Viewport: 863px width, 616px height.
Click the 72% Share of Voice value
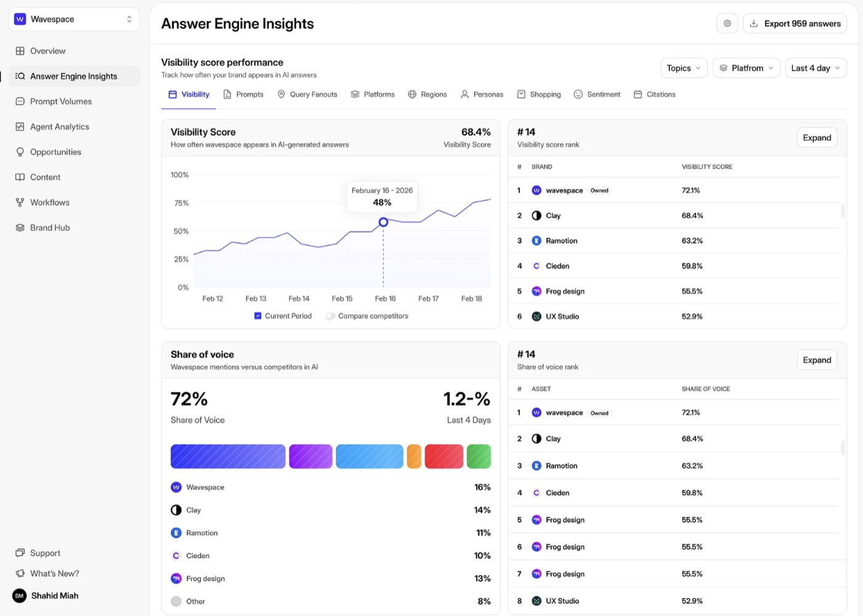coord(189,399)
